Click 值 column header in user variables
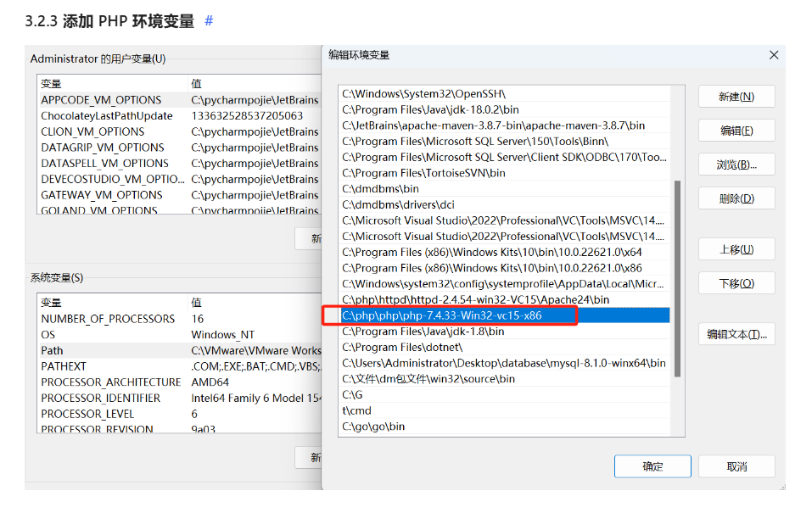Image resolution: width=812 pixels, height=513 pixels. tap(254, 84)
